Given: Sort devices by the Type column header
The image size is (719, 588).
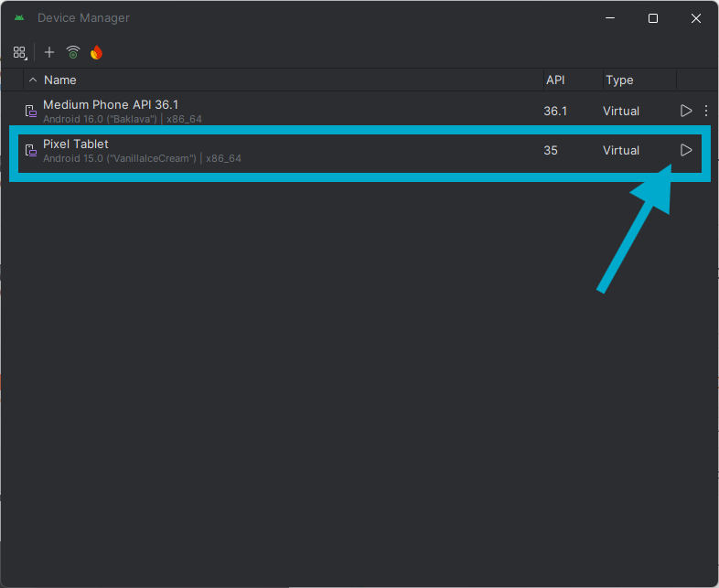Looking at the screenshot, I should tap(619, 80).
